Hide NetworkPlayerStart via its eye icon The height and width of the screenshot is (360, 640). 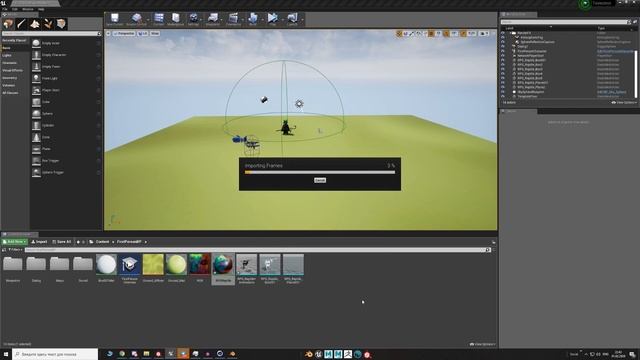pos(503,56)
